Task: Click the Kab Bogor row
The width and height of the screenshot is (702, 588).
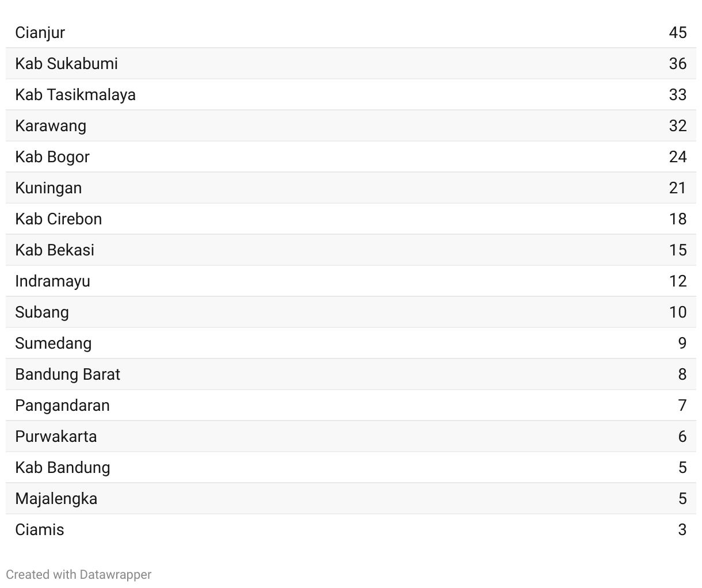Action: (x=351, y=156)
